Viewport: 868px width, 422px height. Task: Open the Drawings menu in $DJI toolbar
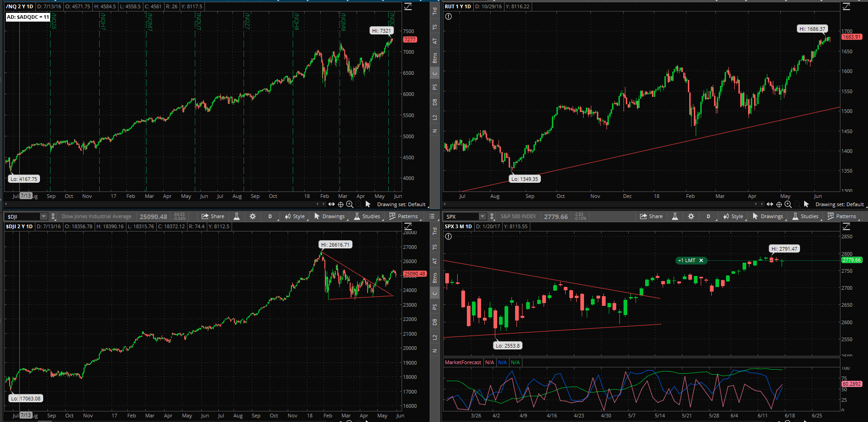(x=329, y=216)
